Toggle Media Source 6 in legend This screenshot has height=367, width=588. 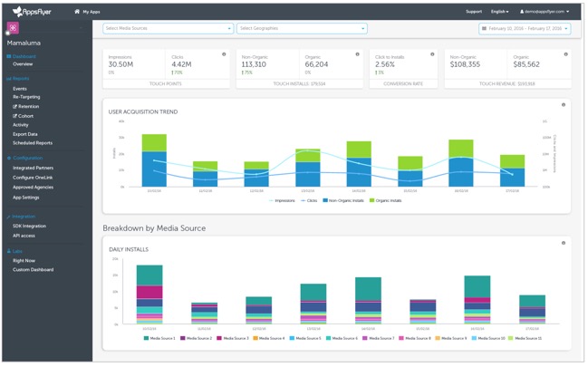coord(342,339)
